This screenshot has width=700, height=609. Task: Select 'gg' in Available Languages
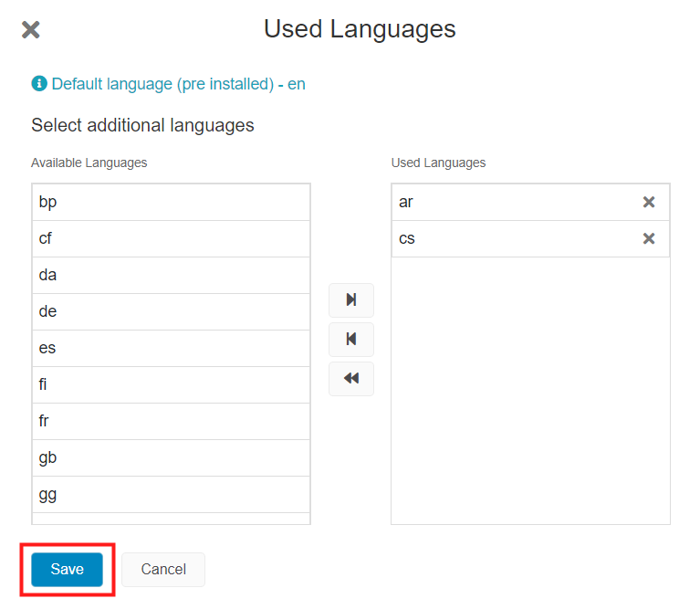[171, 495]
